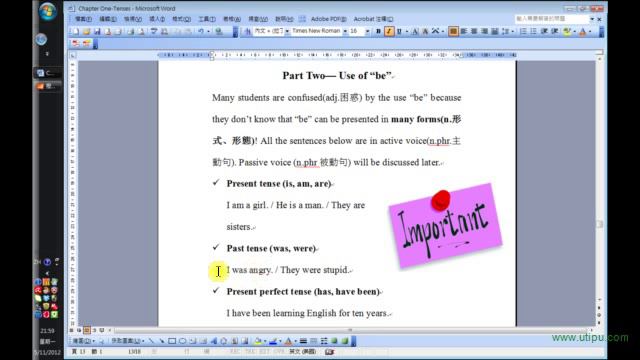Switch to Print Layout view button
The image size is (640, 360).
(x=87, y=330)
